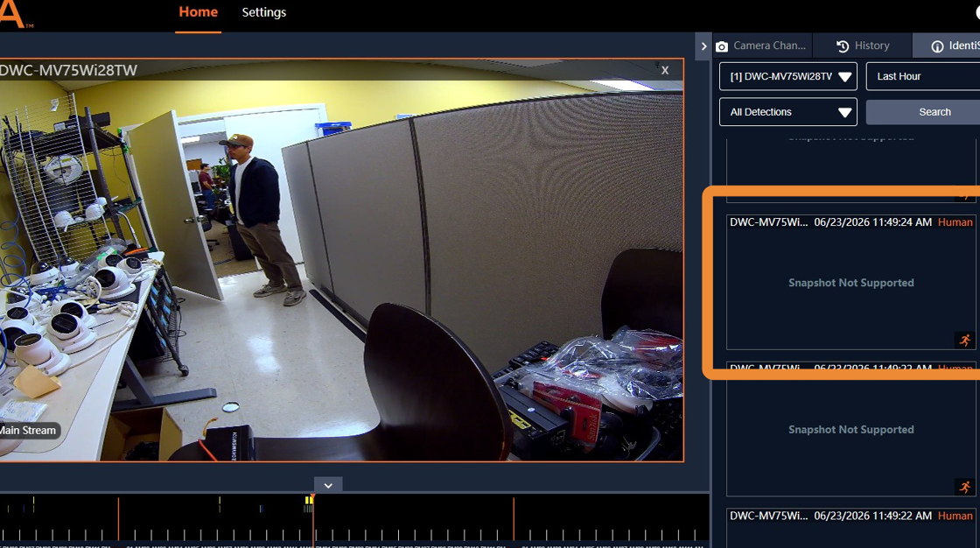Screen dimensions: 980x548
Task: Open the camera selection dropdown
Action: point(788,76)
